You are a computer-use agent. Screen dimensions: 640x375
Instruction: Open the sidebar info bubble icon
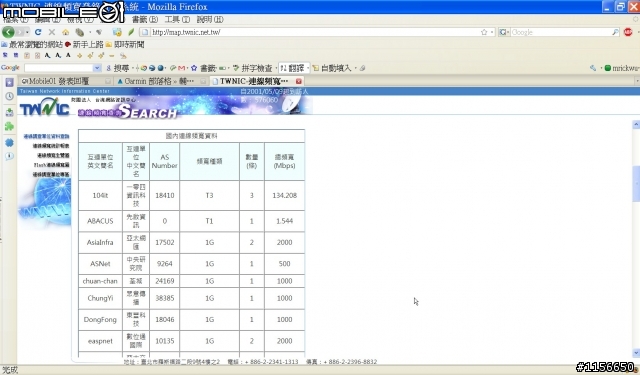coord(9,156)
